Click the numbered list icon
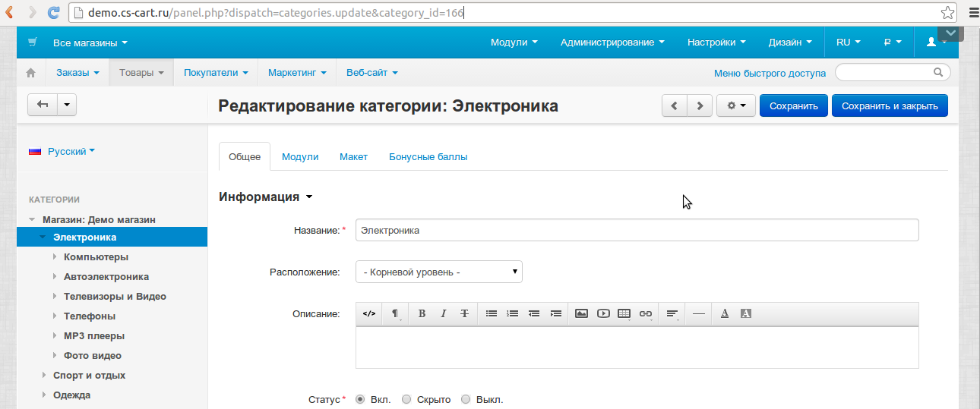Image resolution: width=980 pixels, height=409 pixels. (513, 313)
